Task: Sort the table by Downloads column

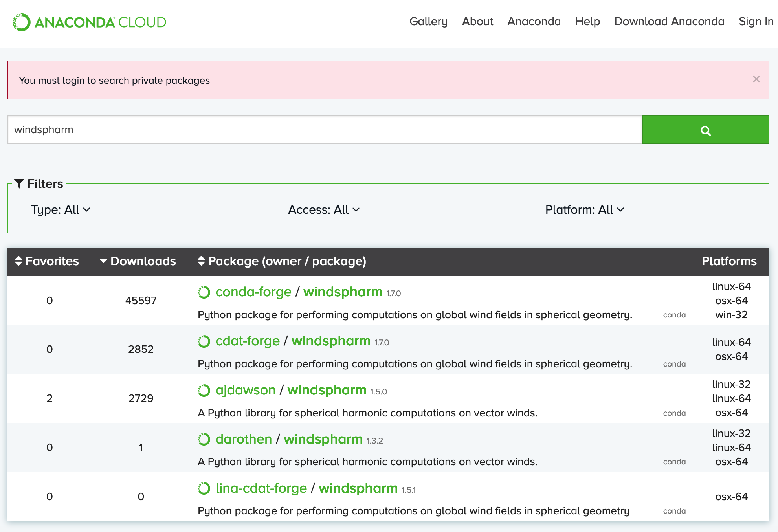Action: click(x=138, y=261)
